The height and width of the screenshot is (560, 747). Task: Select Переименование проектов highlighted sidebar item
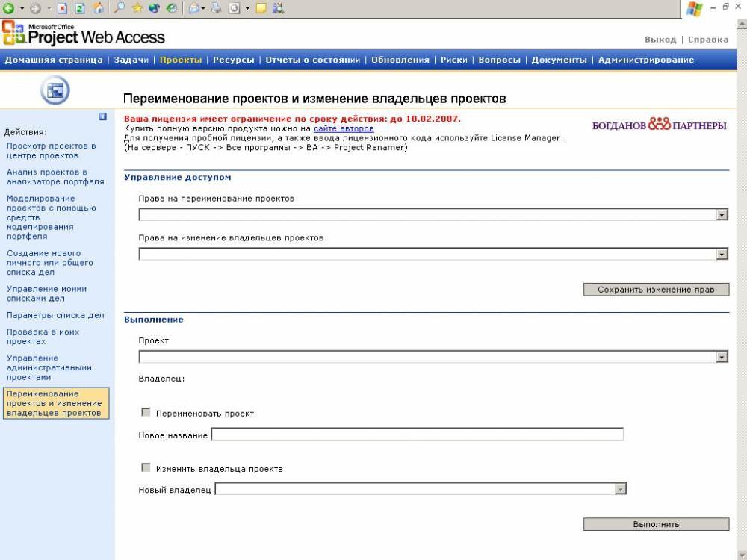(x=56, y=403)
